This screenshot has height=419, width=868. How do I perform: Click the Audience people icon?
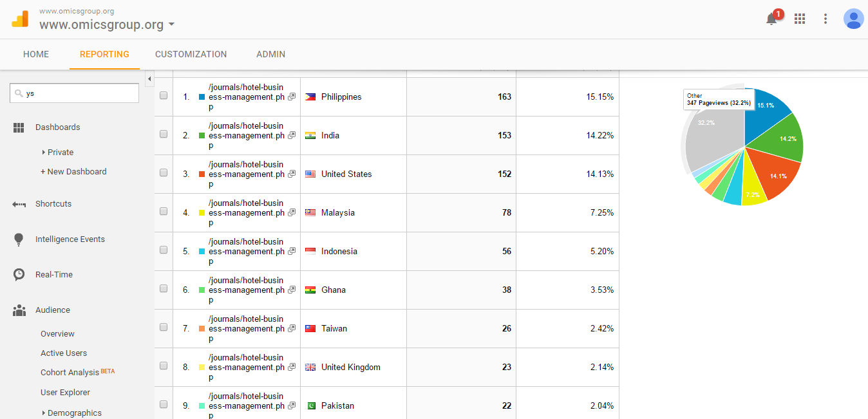pyautogui.click(x=19, y=310)
